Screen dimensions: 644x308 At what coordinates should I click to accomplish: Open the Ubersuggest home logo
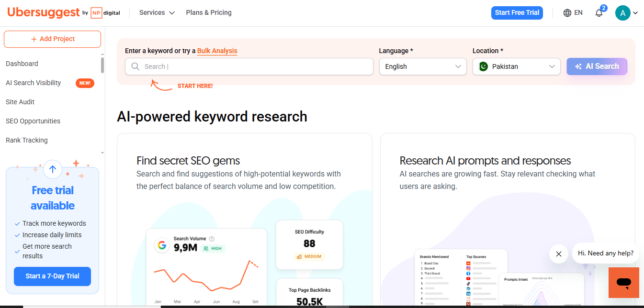pos(44,12)
